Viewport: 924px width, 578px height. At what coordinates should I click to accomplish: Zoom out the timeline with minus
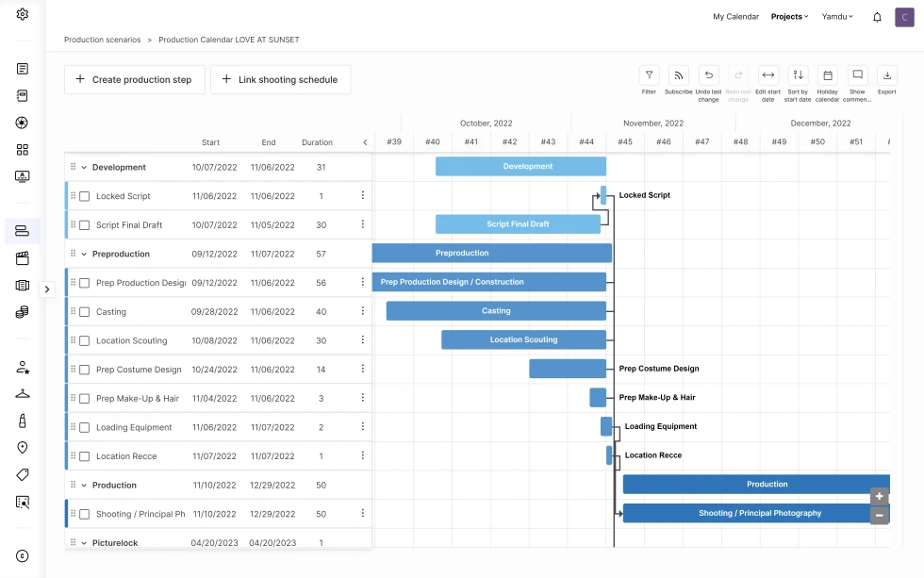click(879, 515)
